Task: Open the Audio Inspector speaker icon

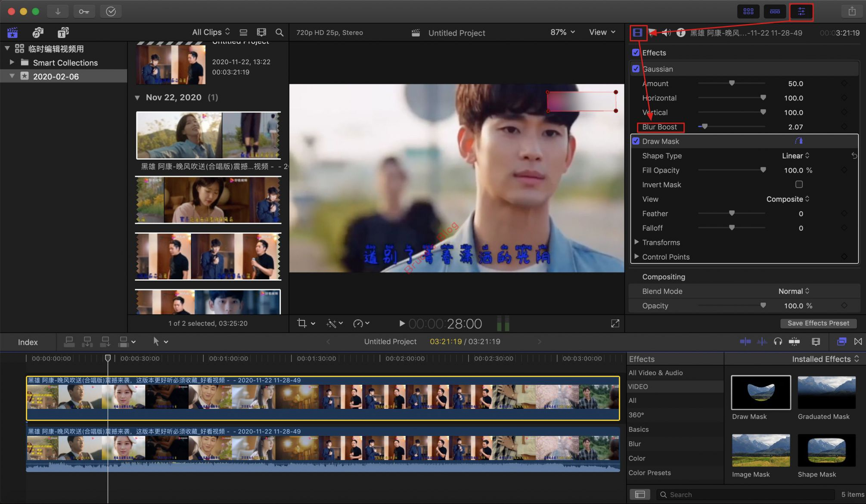Action: (666, 33)
